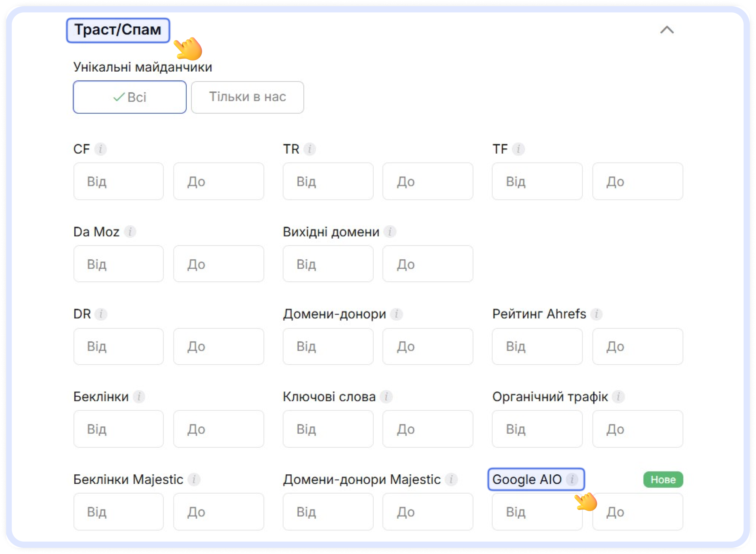This screenshot has height=554, width=756.
Task: Select the Тільки в нас option
Action: pyautogui.click(x=248, y=97)
